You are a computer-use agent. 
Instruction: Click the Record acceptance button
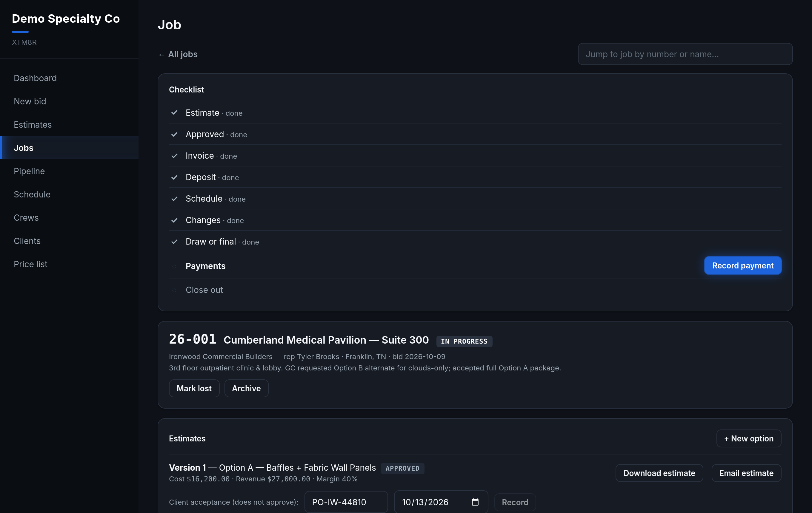point(515,502)
